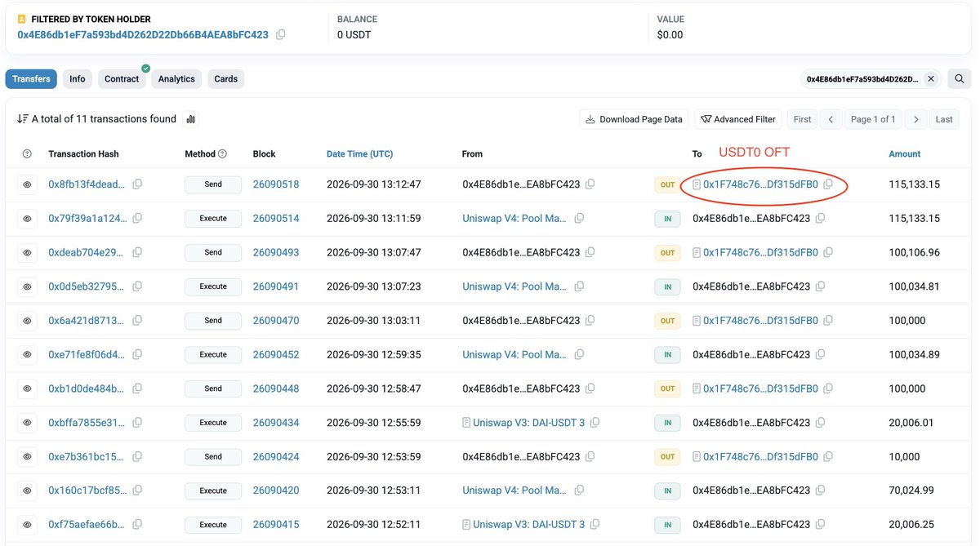
Task: Copy the token holder address at top
Action: click(x=281, y=35)
